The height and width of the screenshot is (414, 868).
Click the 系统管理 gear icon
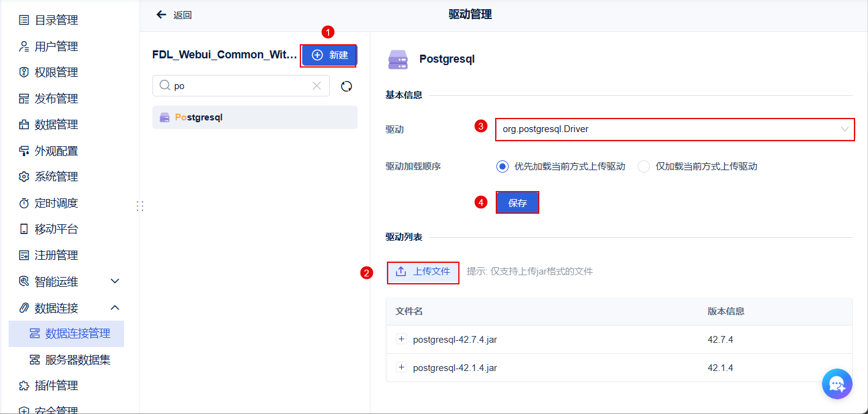point(24,177)
